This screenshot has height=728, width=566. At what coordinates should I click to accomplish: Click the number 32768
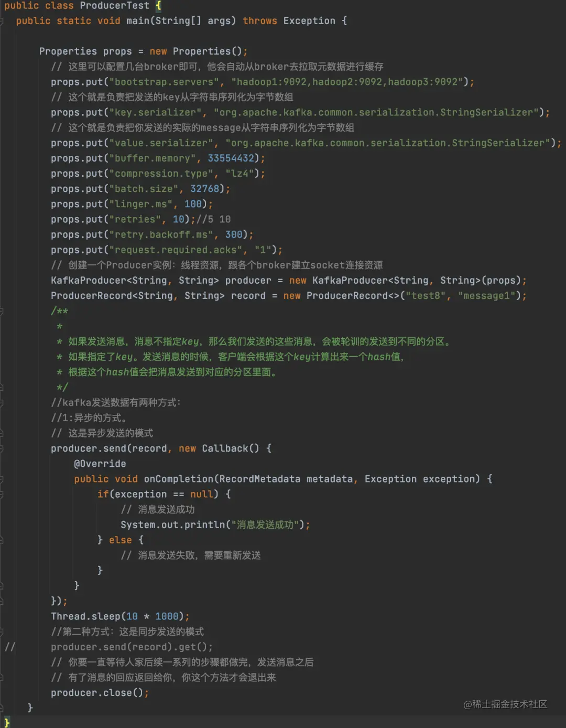tap(205, 188)
